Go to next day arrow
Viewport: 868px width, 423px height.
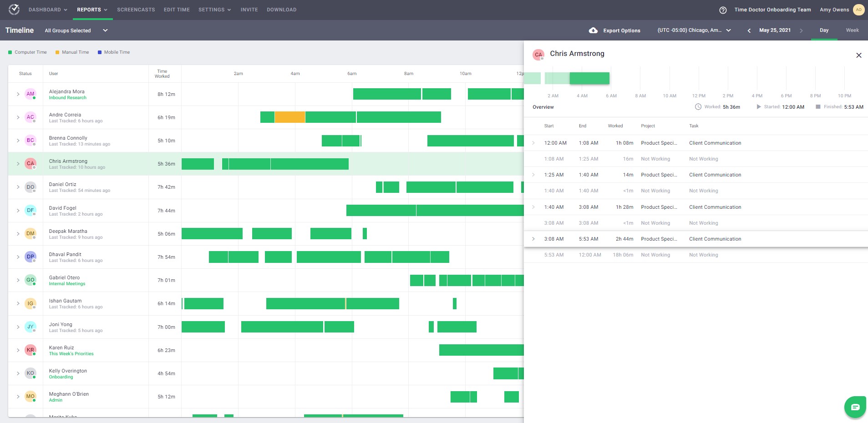[801, 30]
